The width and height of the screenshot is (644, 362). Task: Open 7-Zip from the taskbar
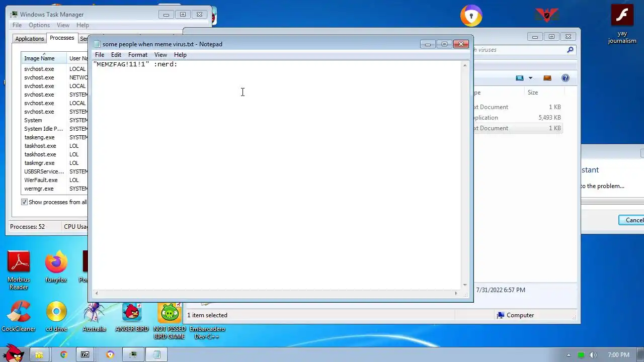[x=85, y=355]
